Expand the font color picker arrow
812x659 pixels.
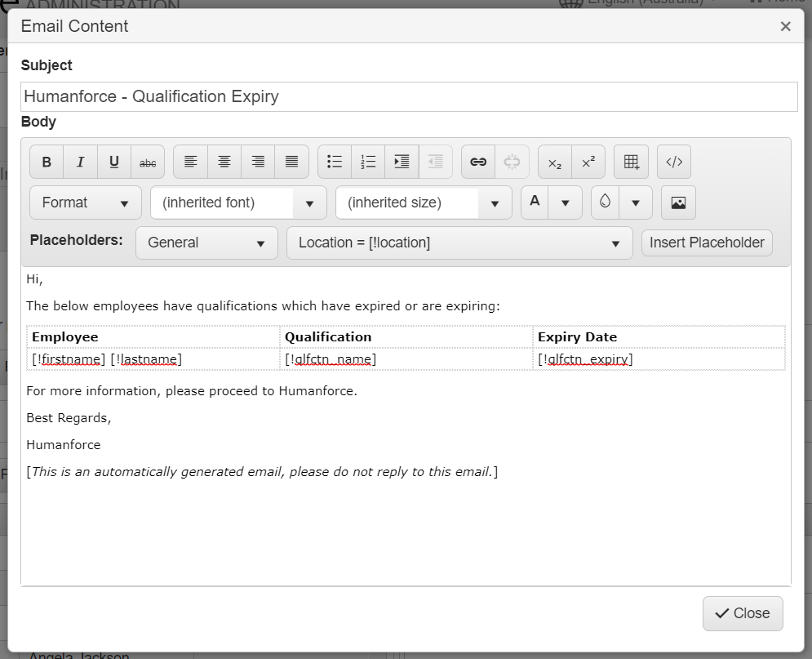point(566,203)
